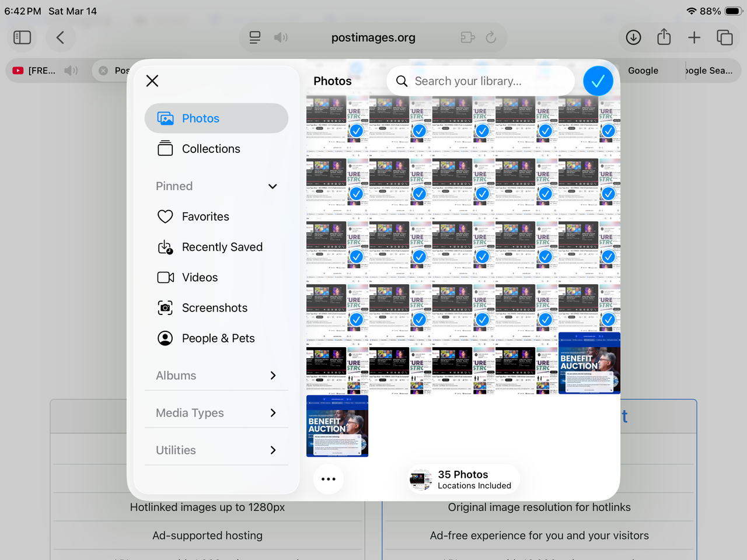
Task: Click 'Original image resolution for hotlinks' text
Action: click(539, 508)
